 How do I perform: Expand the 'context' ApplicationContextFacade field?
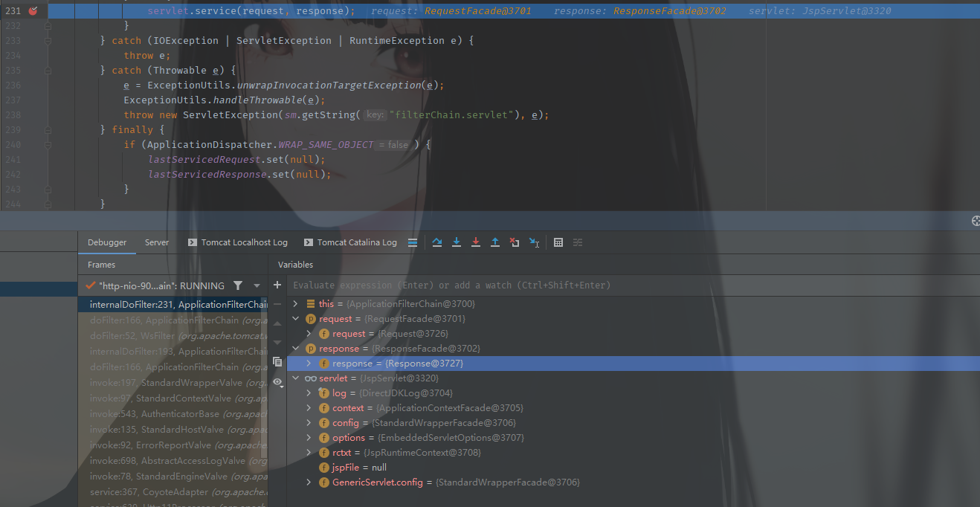pos(309,408)
